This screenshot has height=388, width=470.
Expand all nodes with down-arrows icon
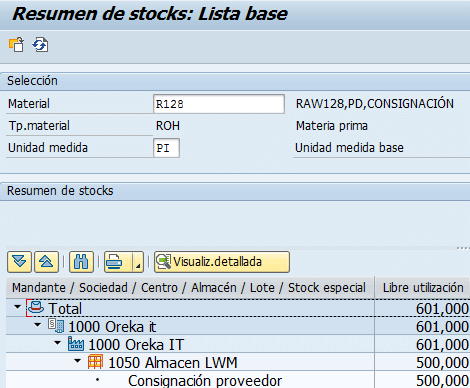(19, 262)
